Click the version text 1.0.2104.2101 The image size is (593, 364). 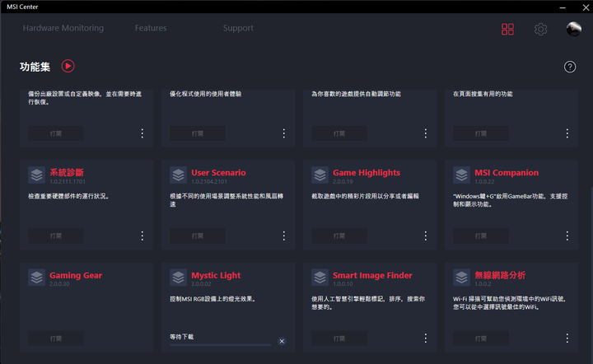coord(209,182)
